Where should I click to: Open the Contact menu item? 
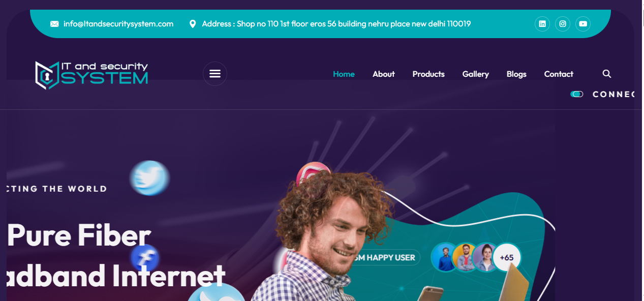[559, 74]
